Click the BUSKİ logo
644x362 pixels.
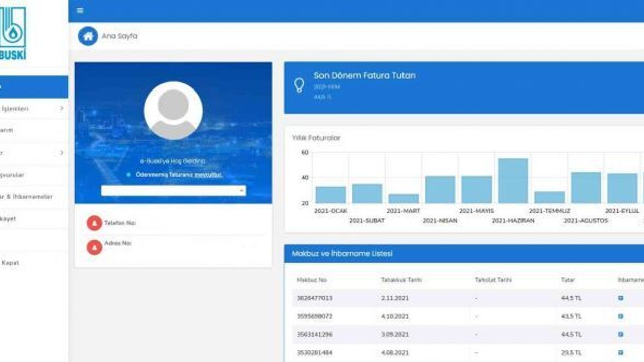coord(13,33)
